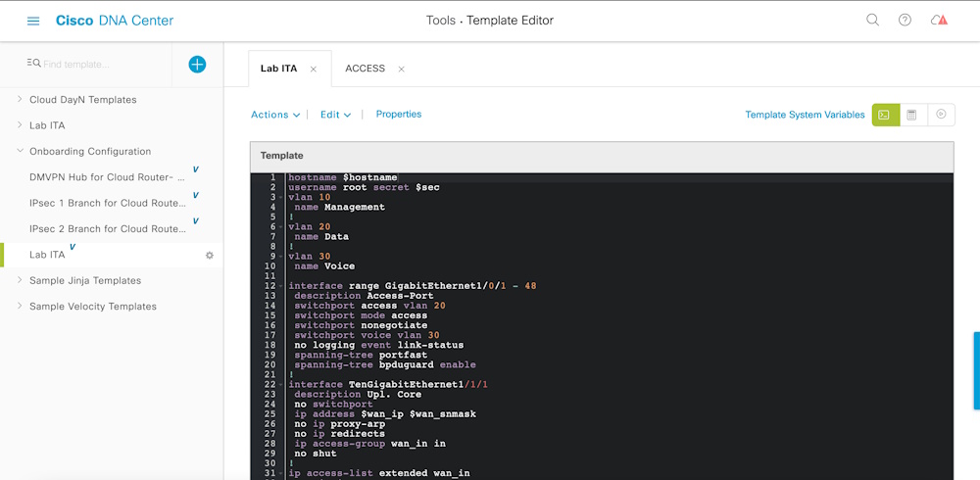Click the 'name Management' code line
The image size is (980, 480).
coord(339,207)
